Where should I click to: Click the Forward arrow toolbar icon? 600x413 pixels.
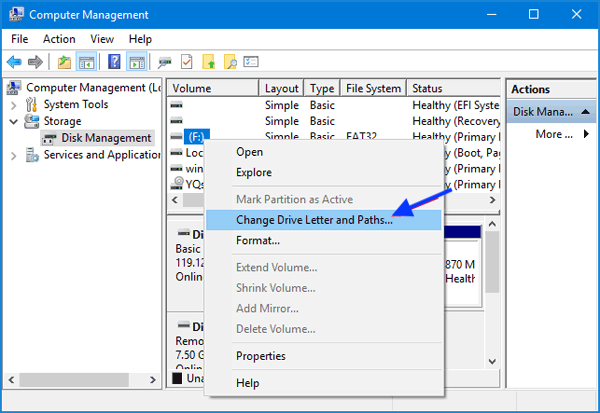pyautogui.click(x=35, y=62)
